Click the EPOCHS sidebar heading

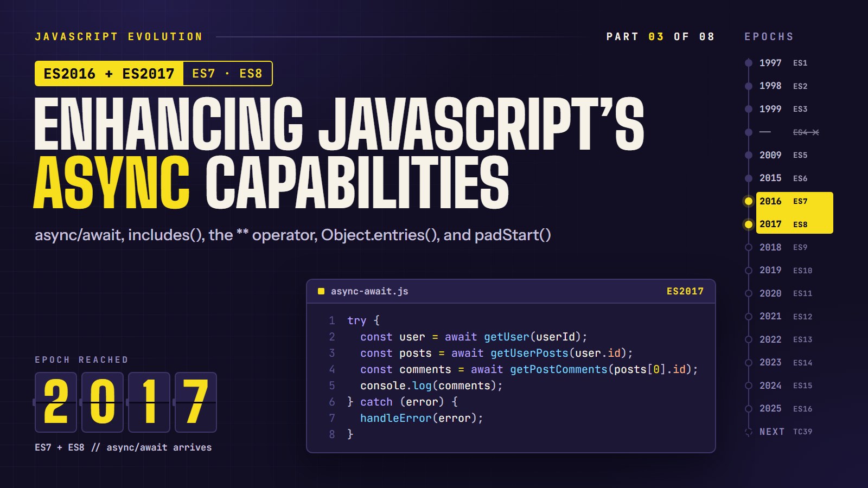point(769,37)
